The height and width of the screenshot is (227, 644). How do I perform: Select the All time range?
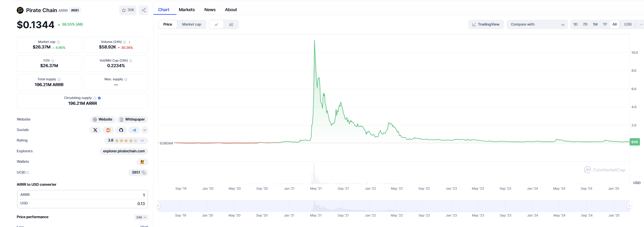(x=615, y=25)
